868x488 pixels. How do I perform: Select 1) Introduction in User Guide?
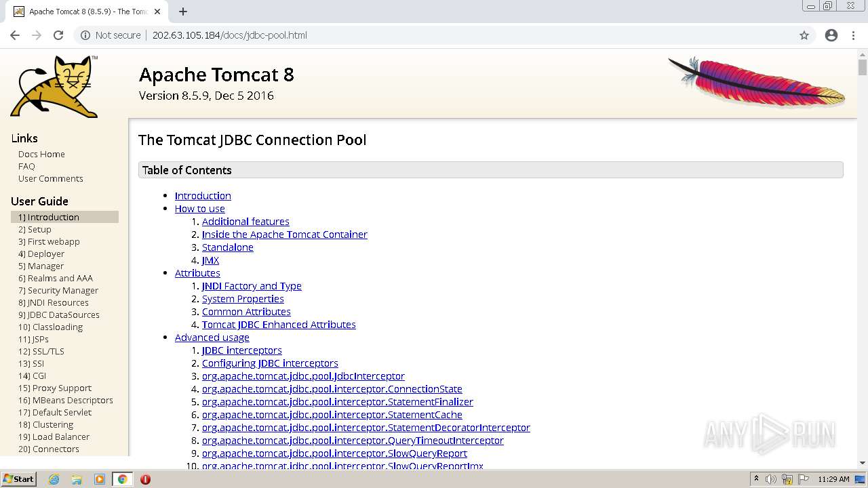point(64,217)
